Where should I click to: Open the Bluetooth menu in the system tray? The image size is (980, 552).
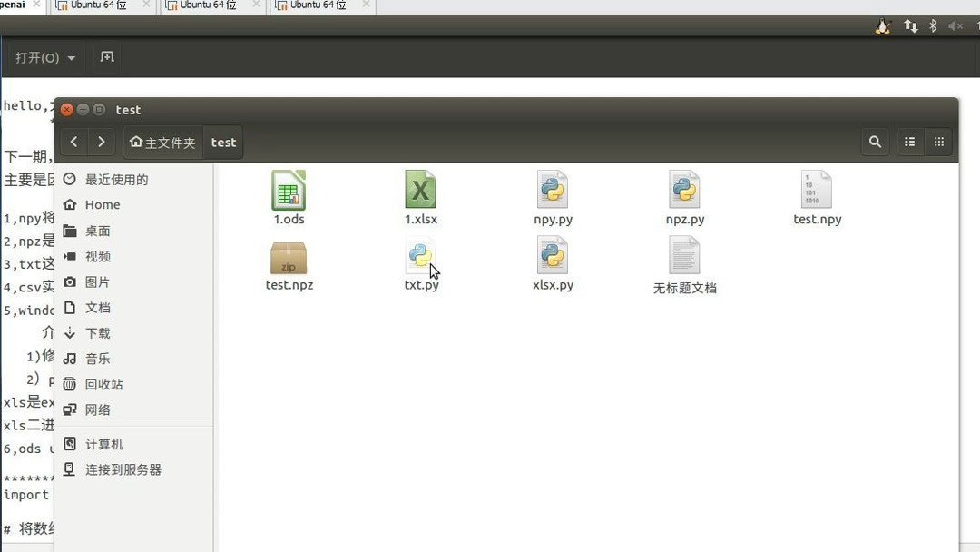932,26
